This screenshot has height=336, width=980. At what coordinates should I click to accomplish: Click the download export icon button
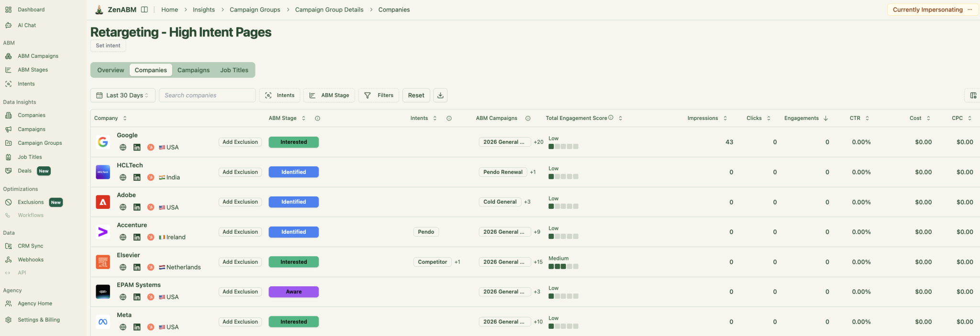pos(440,95)
